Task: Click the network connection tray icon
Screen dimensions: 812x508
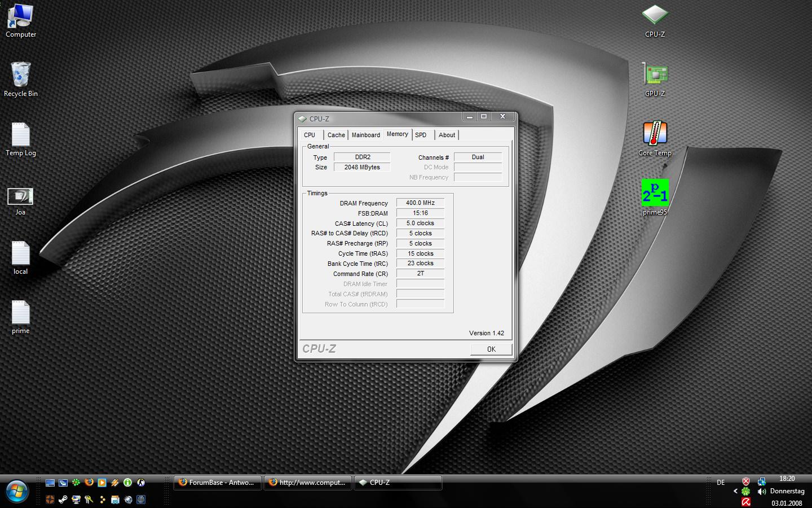Action: pos(762,481)
